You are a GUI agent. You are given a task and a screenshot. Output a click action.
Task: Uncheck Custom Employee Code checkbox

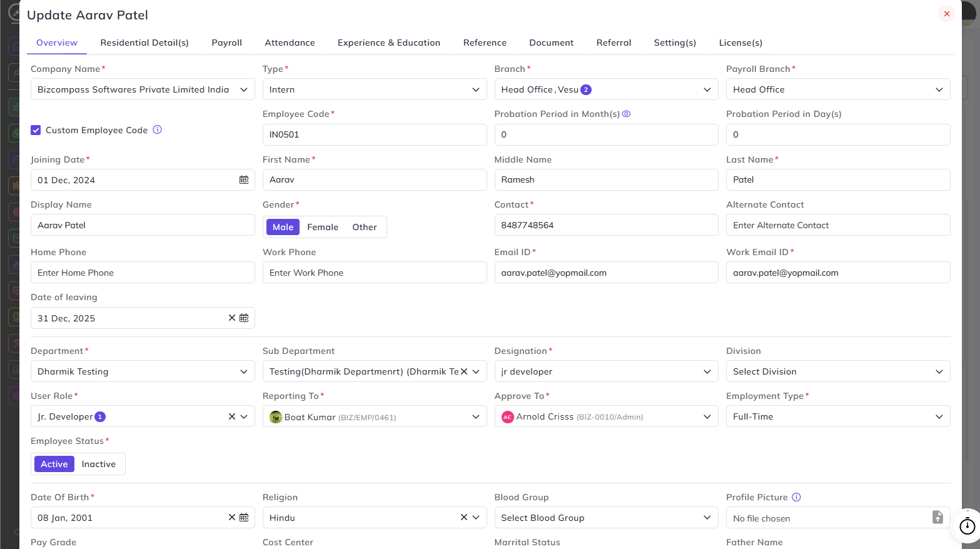pyautogui.click(x=36, y=130)
